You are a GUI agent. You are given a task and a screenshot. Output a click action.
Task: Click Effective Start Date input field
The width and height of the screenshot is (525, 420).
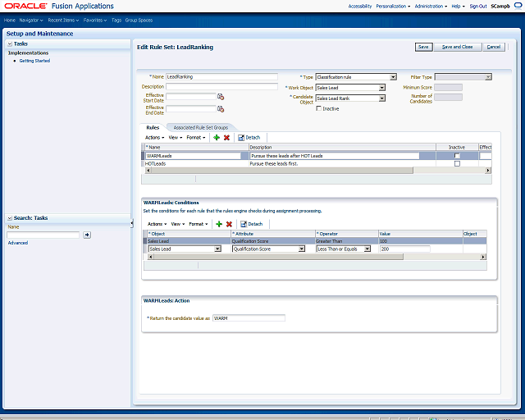tap(191, 97)
